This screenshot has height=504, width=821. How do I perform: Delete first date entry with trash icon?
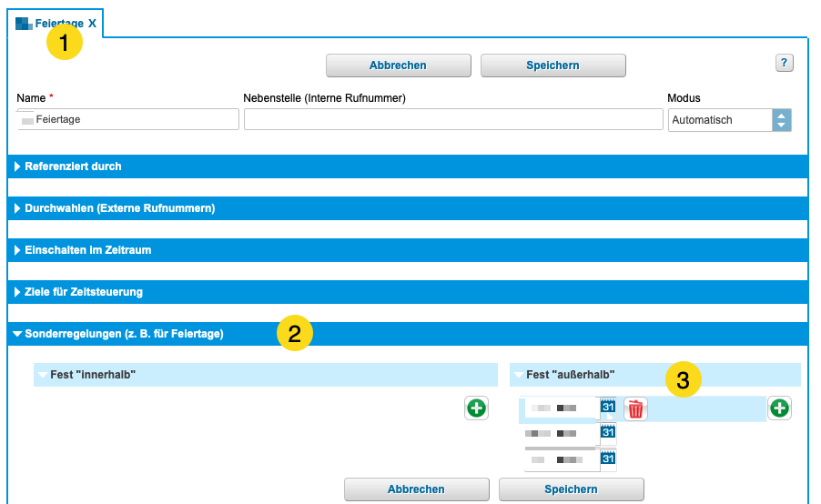(635, 409)
